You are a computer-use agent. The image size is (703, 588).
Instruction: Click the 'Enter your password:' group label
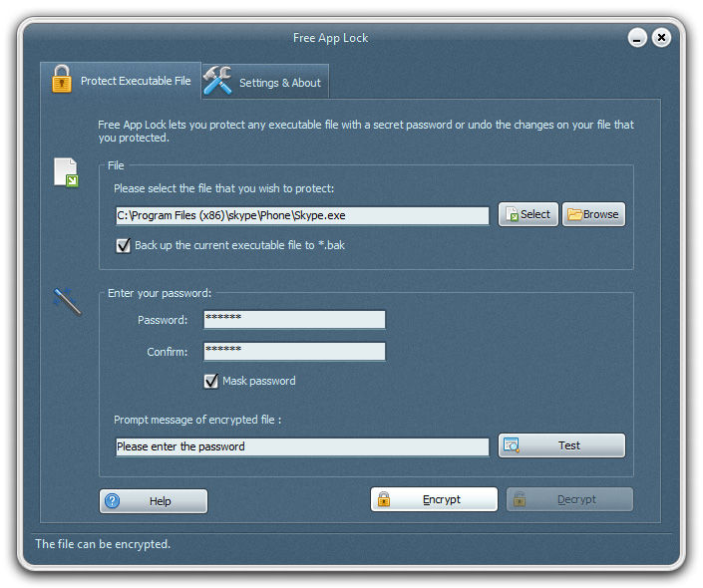tap(160, 294)
